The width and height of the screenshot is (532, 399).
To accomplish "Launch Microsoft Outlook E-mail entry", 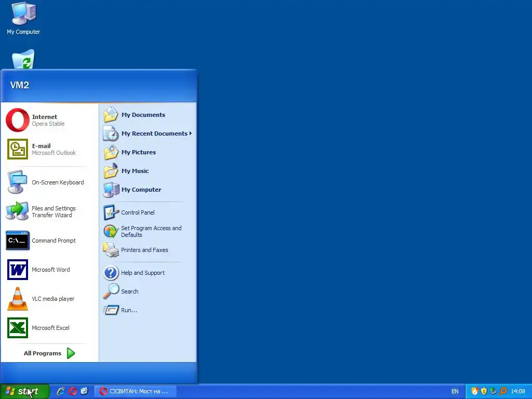I will [50, 149].
